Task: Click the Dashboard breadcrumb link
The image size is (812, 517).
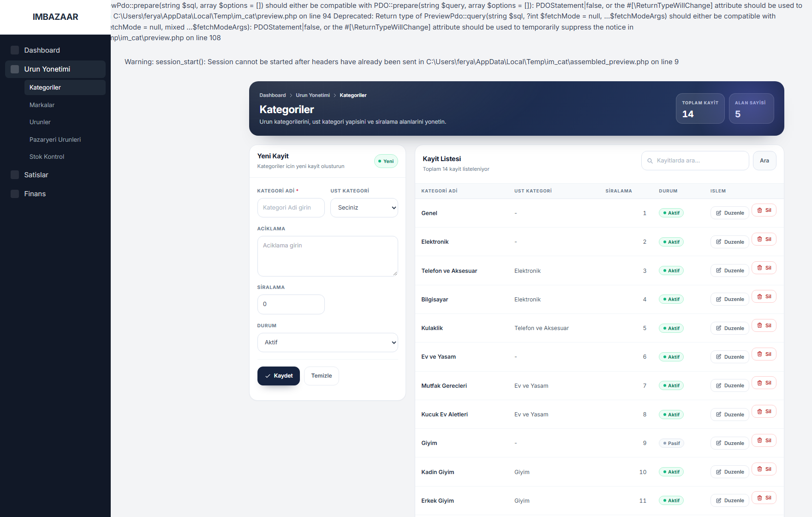Action: tap(273, 95)
